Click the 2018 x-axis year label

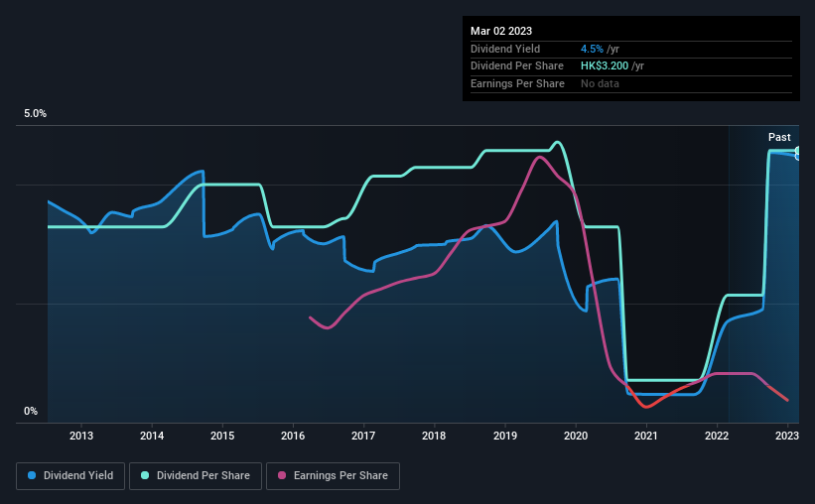(434, 436)
